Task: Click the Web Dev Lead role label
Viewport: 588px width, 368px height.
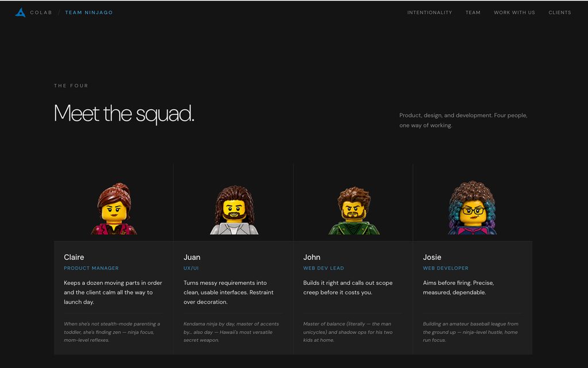Action: tap(324, 268)
